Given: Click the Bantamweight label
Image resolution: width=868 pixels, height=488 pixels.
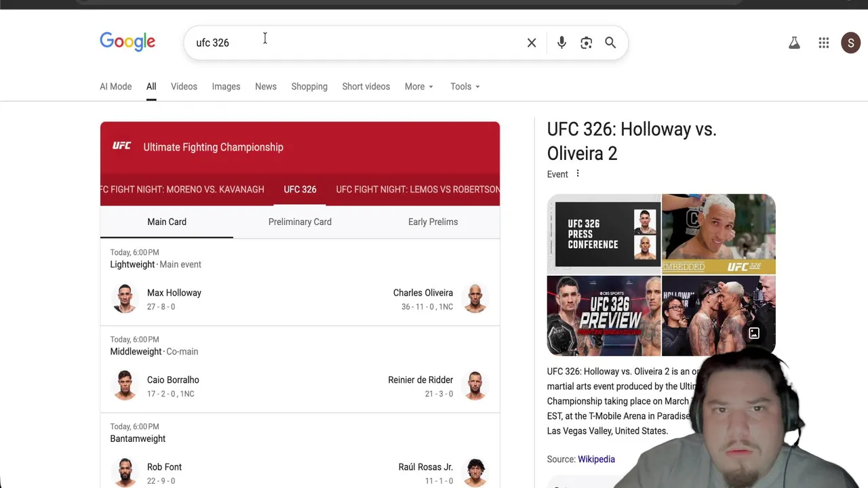Looking at the screenshot, I should coord(138,439).
